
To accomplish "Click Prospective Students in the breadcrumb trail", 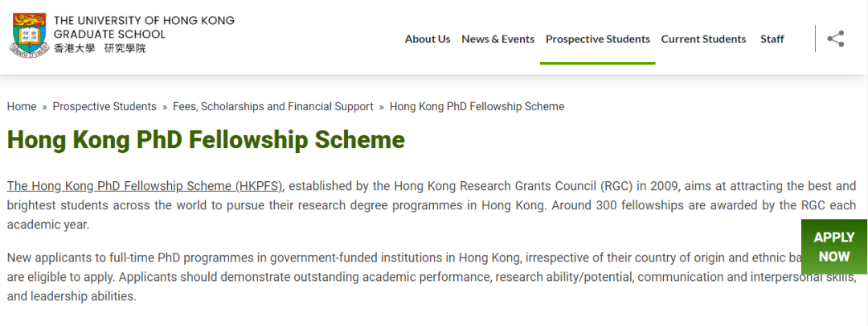I will [104, 106].
